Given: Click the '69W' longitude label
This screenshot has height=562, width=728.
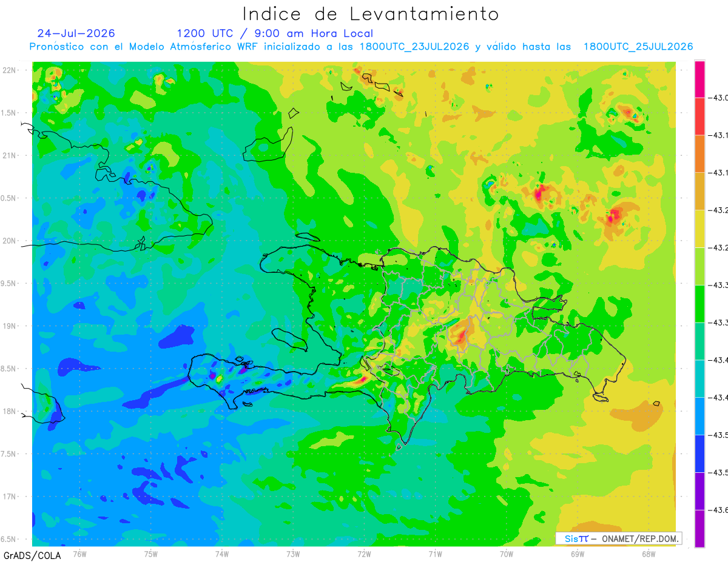Looking at the screenshot, I should click(x=578, y=554).
